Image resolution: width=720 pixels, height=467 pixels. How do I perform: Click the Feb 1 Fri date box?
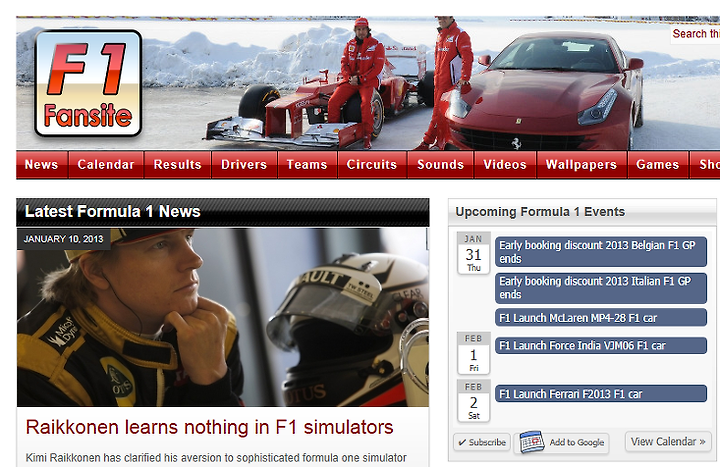473,353
